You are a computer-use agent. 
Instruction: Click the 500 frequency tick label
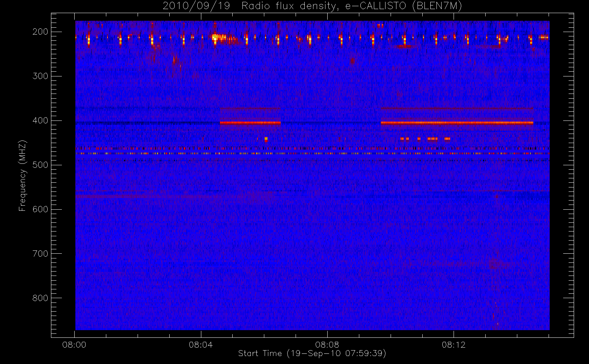click(x=40, y=165)
